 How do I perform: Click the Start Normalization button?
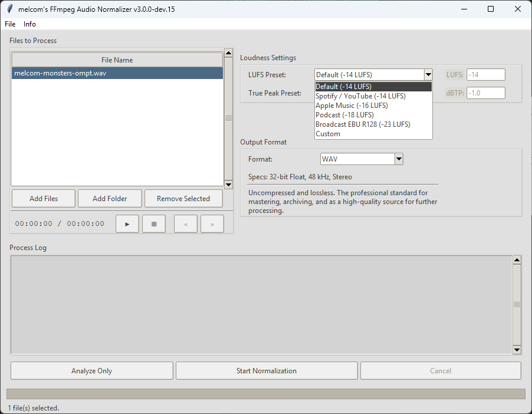tap(267, 371)
